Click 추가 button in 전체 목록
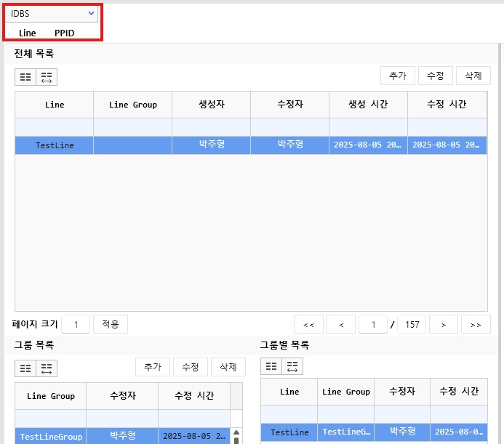The image size is (504, 444). [x=397, y=76]
